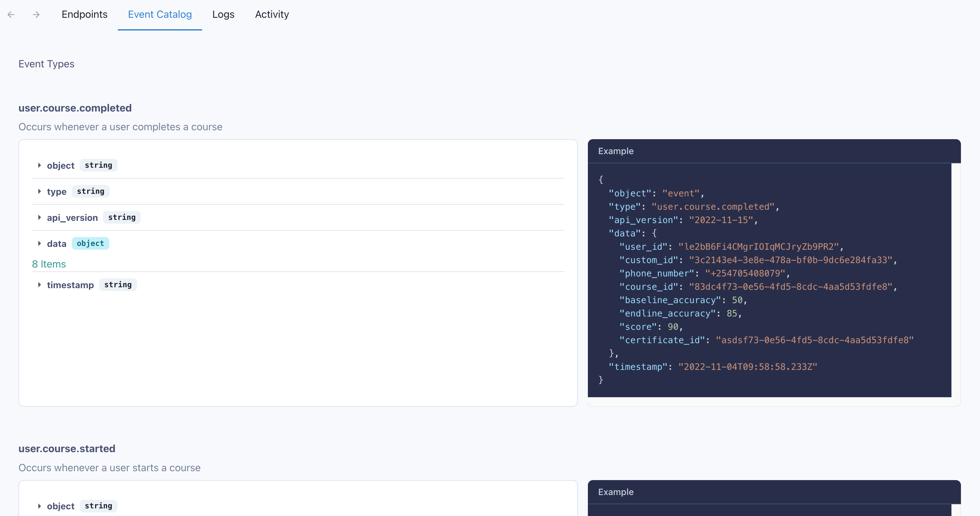980x516 pixels.
Task: Click the Example header of user.course.started
Action: [616, 492]
